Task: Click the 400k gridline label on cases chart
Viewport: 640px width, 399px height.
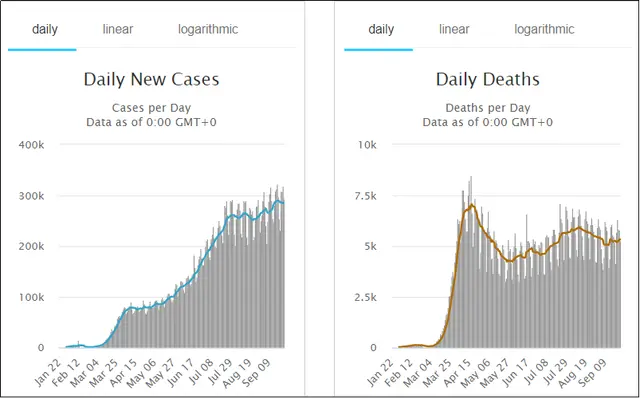Action: [31, 145]
